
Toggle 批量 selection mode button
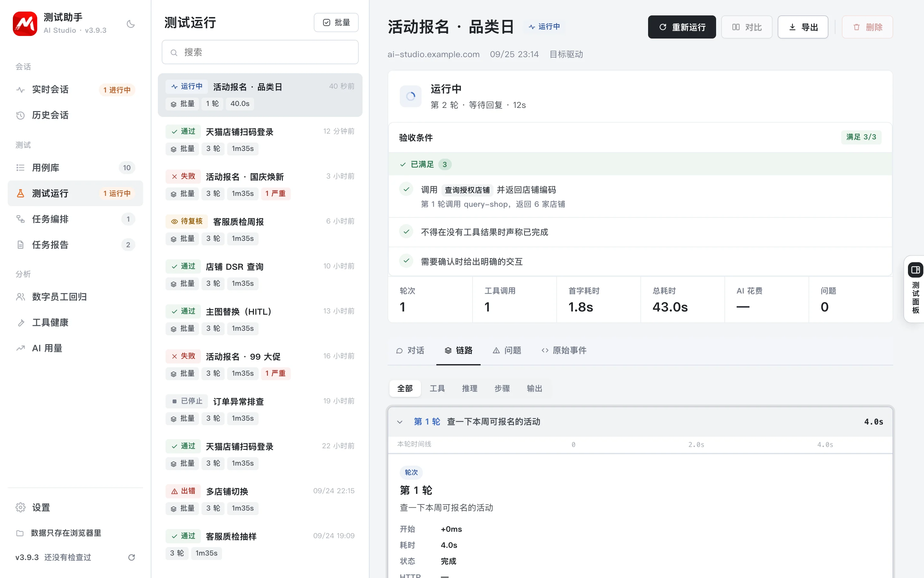point(336,22)
